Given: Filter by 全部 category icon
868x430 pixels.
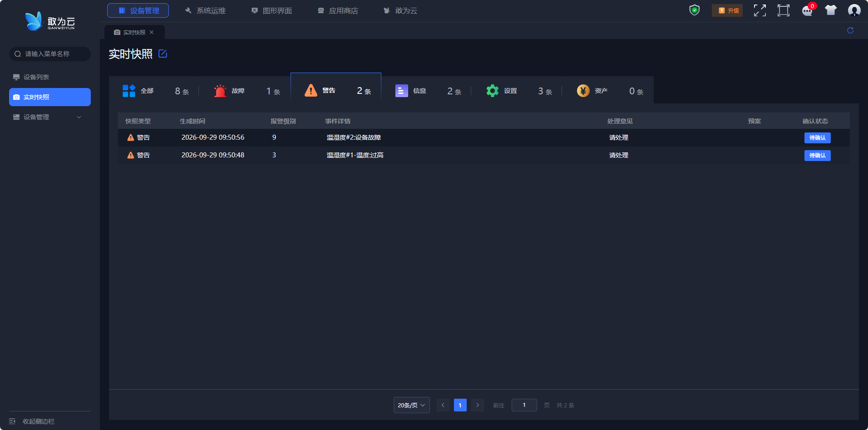Looking at the screenshot, I should pyautogui.click(x=129, y=91).
